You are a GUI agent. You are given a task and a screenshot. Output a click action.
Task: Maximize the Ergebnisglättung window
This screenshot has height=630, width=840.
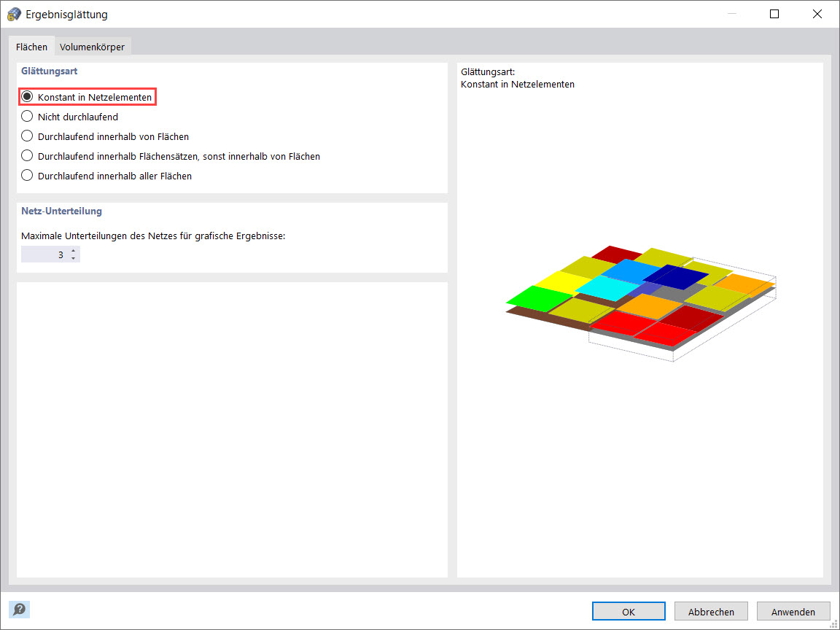pos(774,15)
